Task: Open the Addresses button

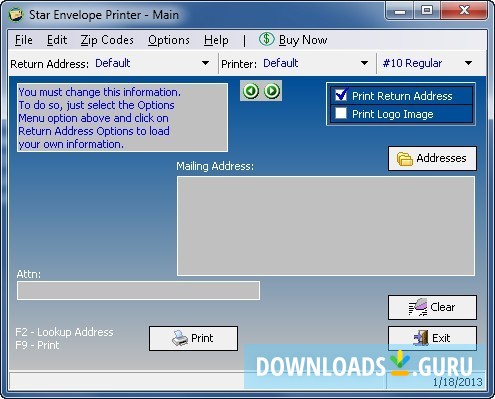Action: point(432,158)
